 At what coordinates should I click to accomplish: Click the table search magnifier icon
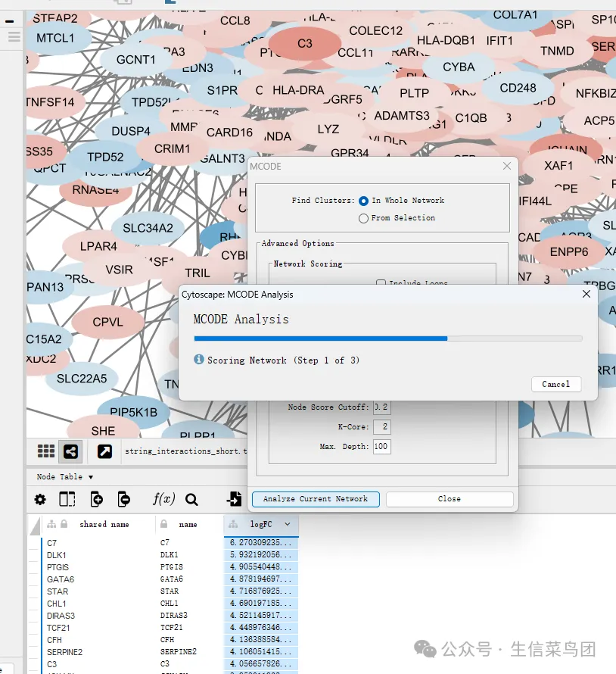pos(191,500)
